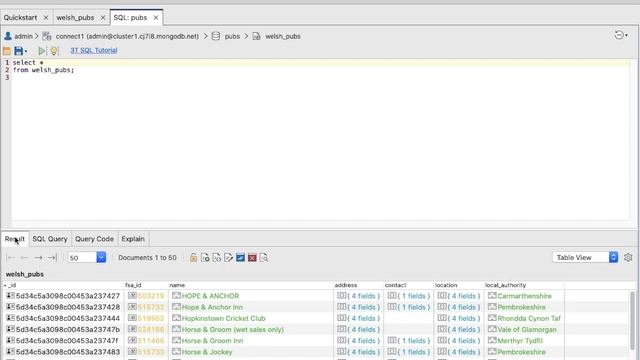Click into SQL editor text area

pos(320,139)
